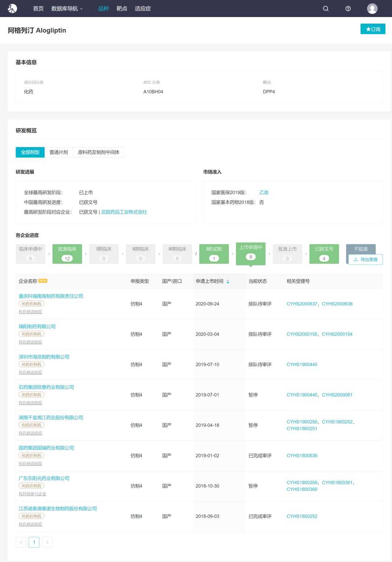The width and height of the screenshot is (392, 562).
Task: Select 临床申请中 stage box
Action: (30, 253)
